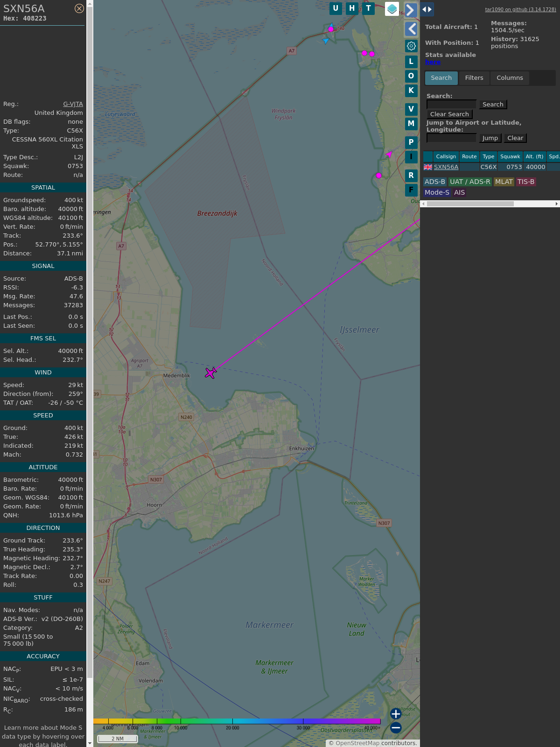Click the N247 road shield on the map

click(105, 581)
